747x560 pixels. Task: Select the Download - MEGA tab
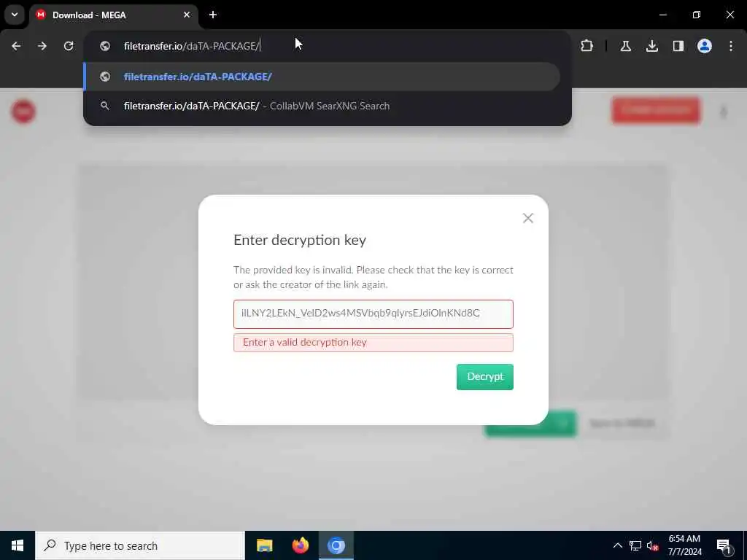click(x=113, y=15)
